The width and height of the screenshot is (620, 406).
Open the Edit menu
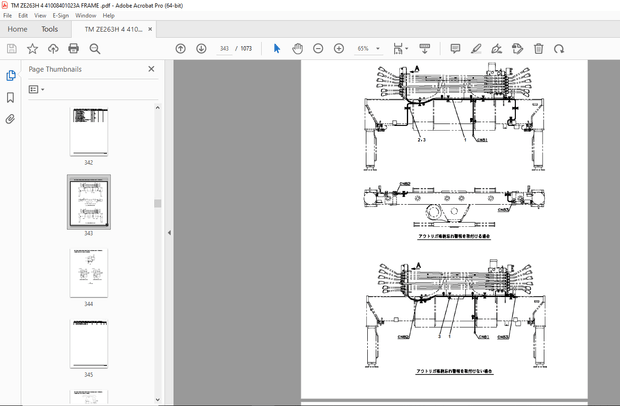pyautogui.click(x=23, y=15)
